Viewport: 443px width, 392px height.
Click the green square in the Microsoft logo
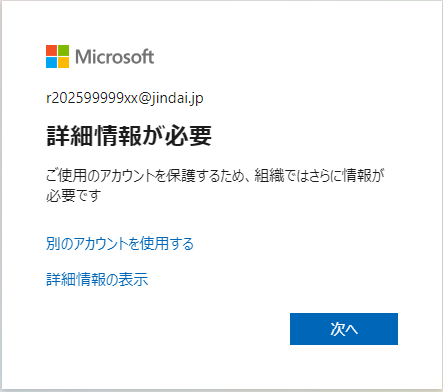63,50
